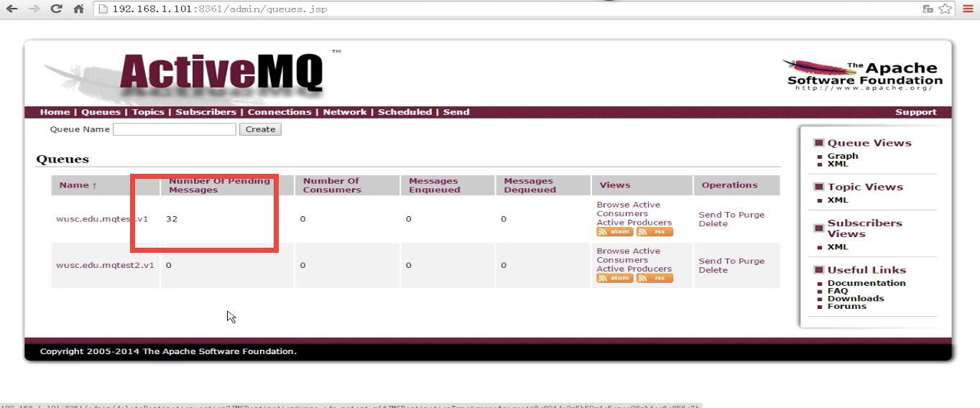Open the Support link
This screenshot has width=980, height=408.
pyautogui.click(x=915, y=112)
